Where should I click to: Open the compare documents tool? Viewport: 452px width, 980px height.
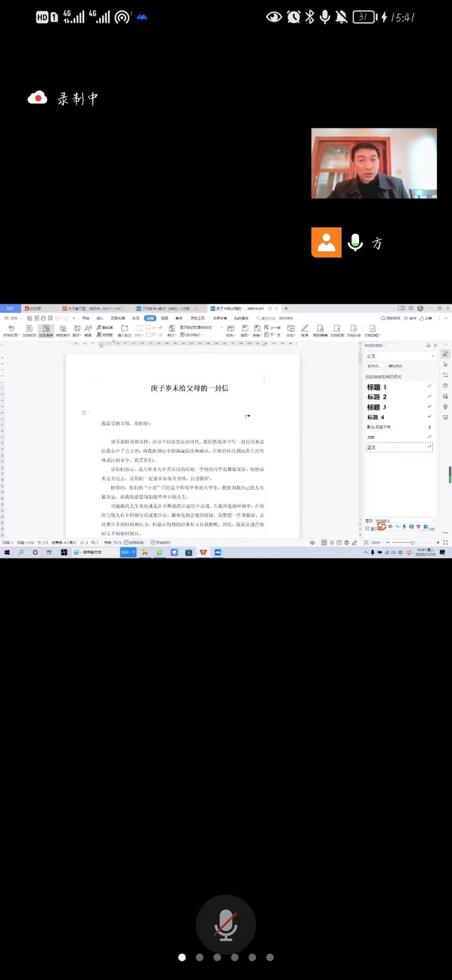pyautogui.click(x=291, y=329)
